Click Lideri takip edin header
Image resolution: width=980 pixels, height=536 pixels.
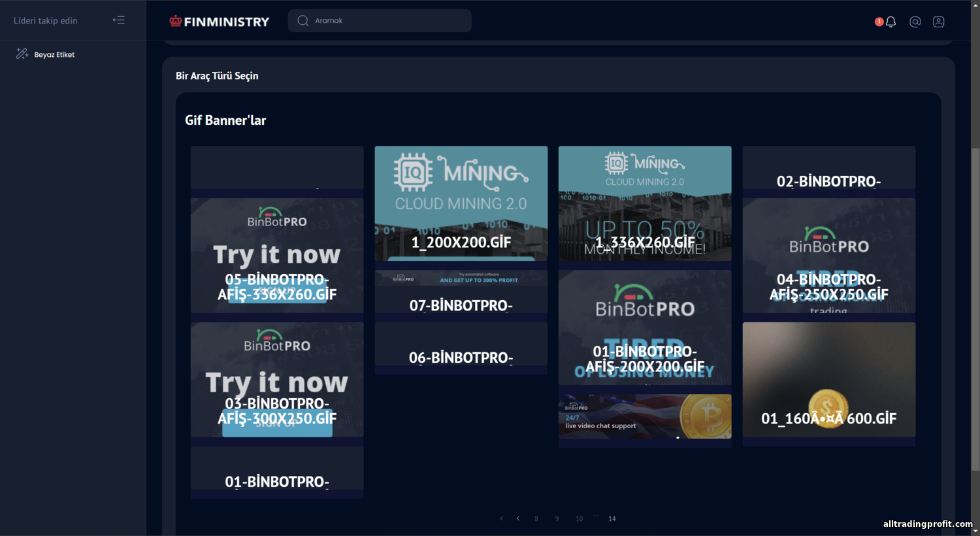(x=46, y=20)
